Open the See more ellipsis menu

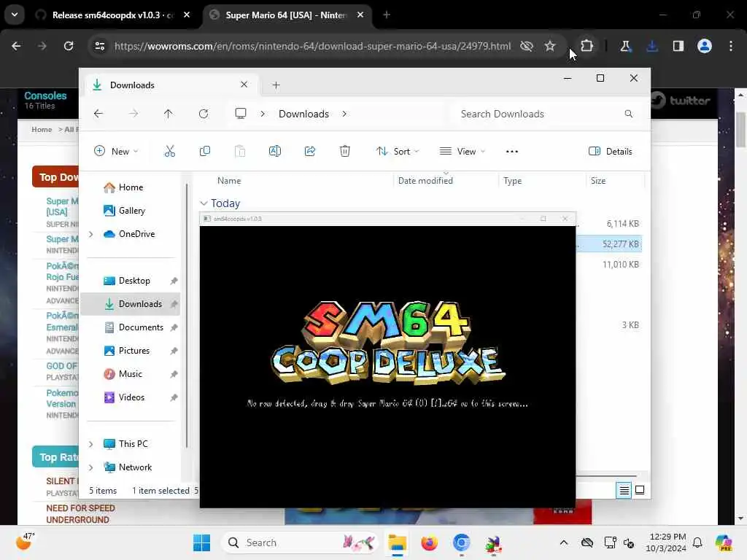click(511, 152)
